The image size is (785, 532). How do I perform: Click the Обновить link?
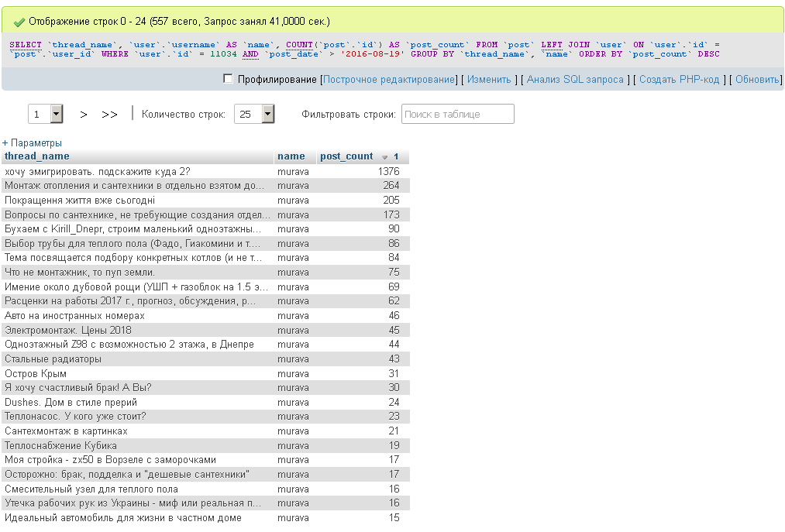coord(757,80)
